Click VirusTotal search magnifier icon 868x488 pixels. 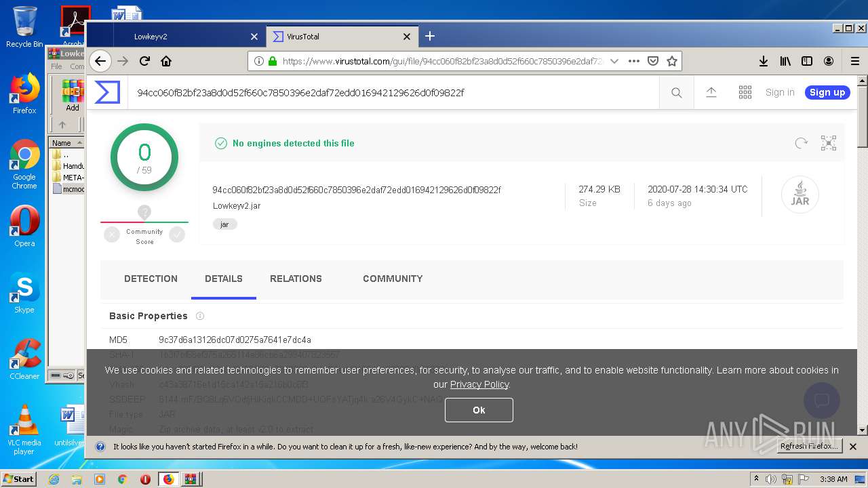pyautogui.click(x=677, y=93)
